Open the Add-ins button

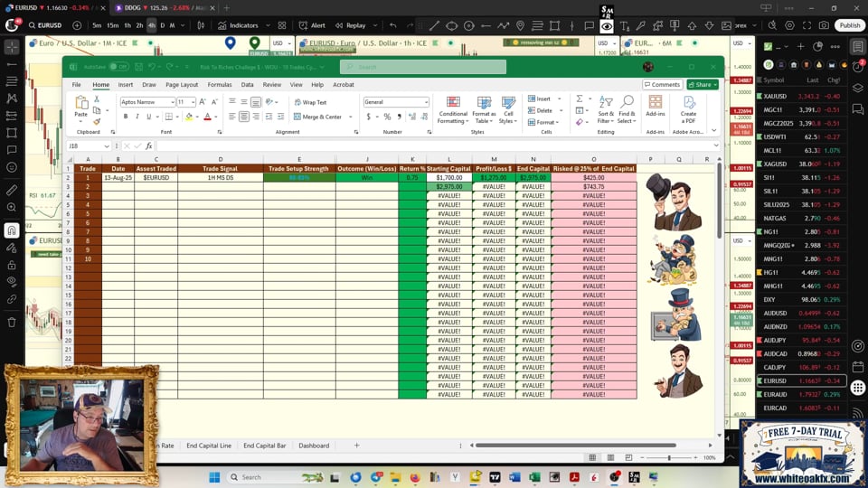tap(656, 106)
